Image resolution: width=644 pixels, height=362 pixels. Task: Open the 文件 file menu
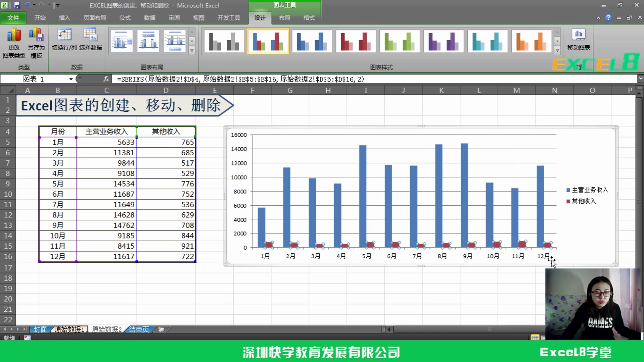pos(13,18)
